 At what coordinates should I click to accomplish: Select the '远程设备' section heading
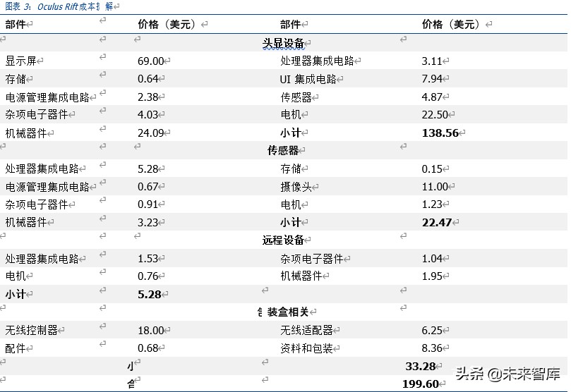click(x=283, y=240)
